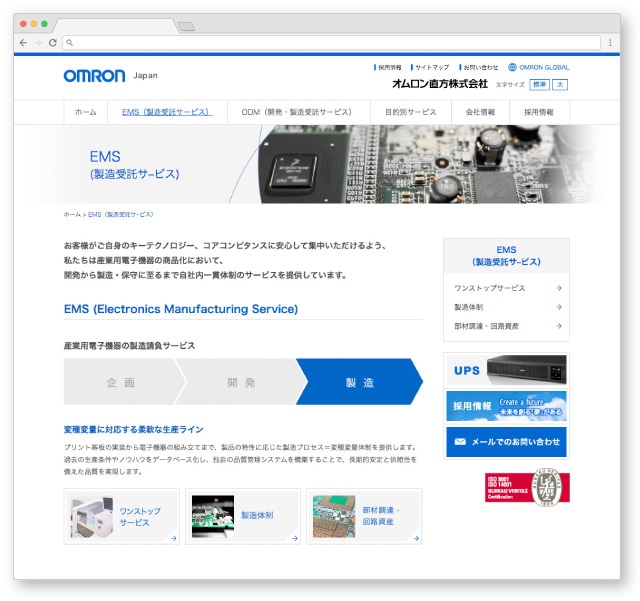This screenshot has width=640, height=601.
Task: Open 採用情報 navigation tab
Action: tap(539, 112)
